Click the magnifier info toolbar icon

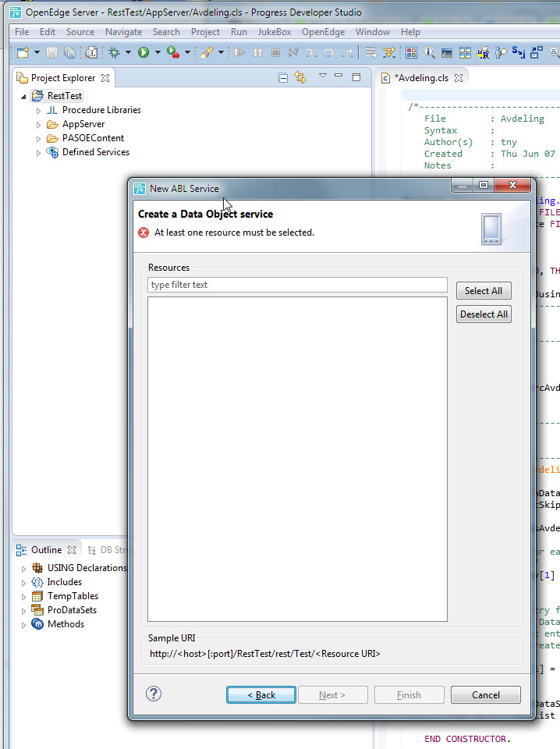point(429,52)
